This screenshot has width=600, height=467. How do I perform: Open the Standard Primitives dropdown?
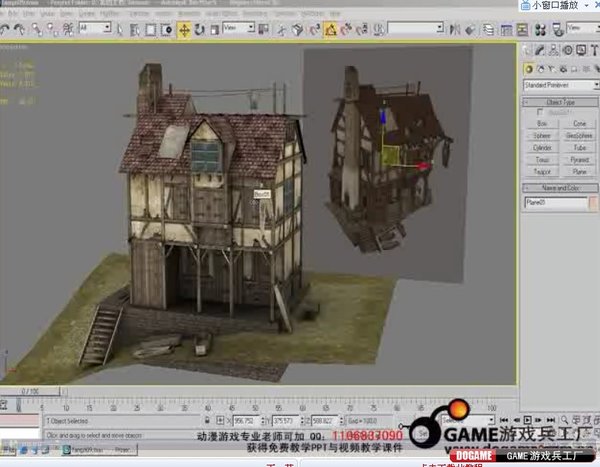pyautogui.click(x=558, y=86)
